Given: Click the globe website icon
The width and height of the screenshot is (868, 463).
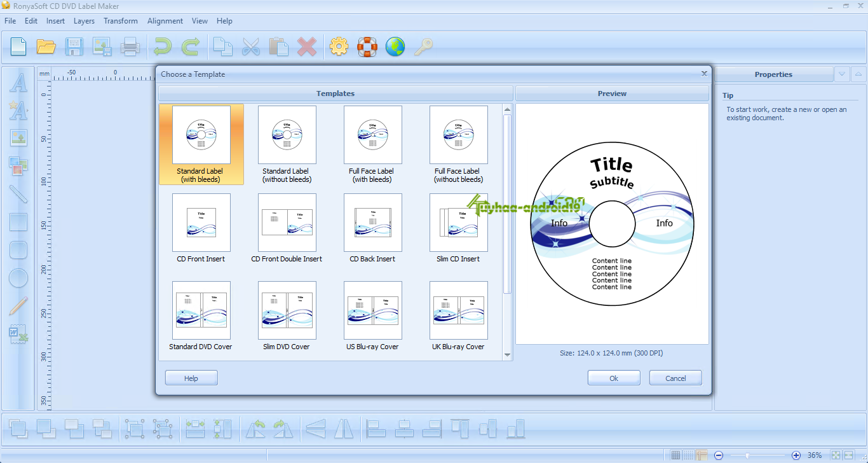Looking at the screenshot, I should pos(395,46).
